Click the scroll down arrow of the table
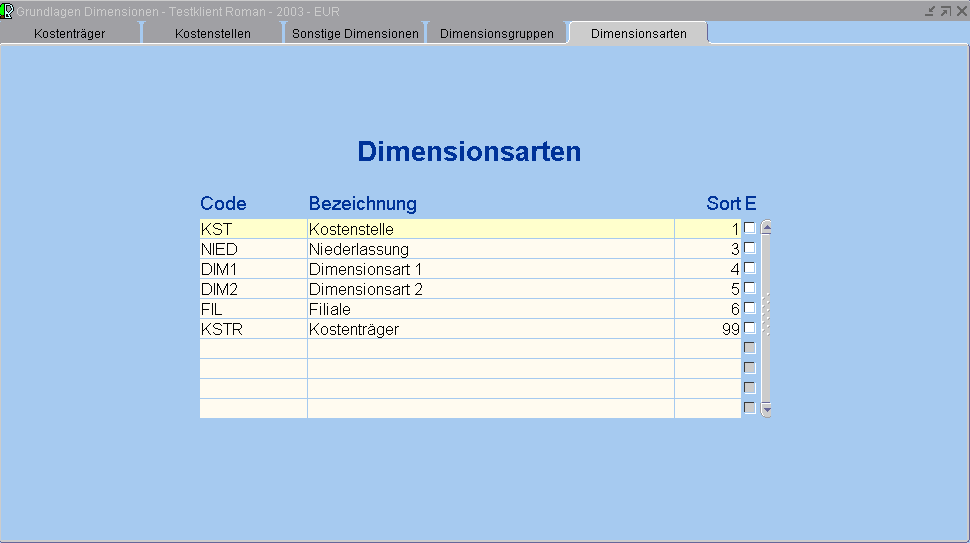970x543 pixels. [767, 409]
